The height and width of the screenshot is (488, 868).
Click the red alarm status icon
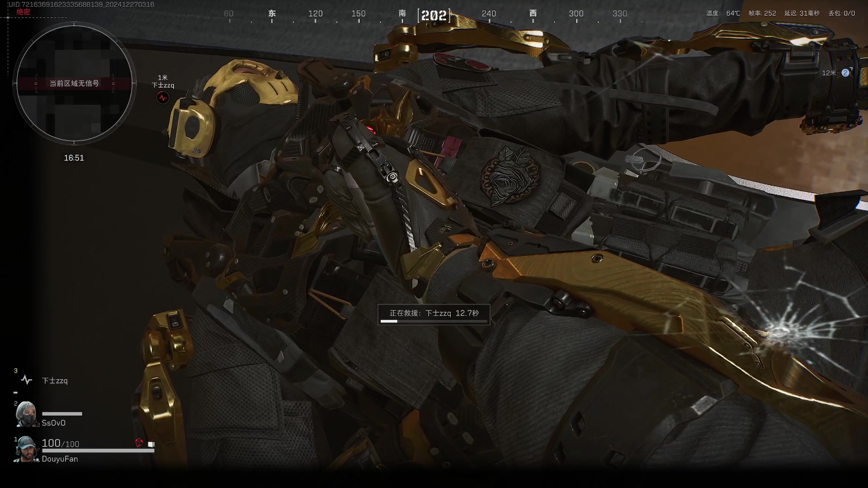139,443
